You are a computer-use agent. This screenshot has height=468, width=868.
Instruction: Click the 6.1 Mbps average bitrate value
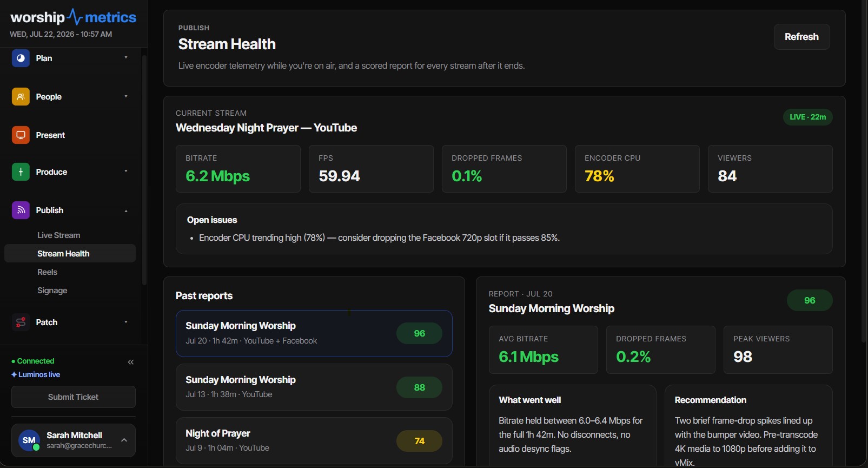[528, 357]
